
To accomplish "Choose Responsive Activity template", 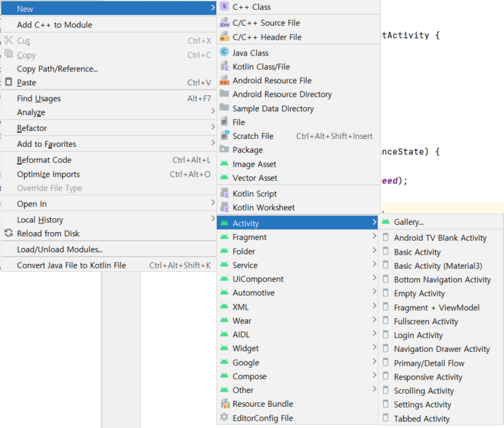I will [441, 377].
